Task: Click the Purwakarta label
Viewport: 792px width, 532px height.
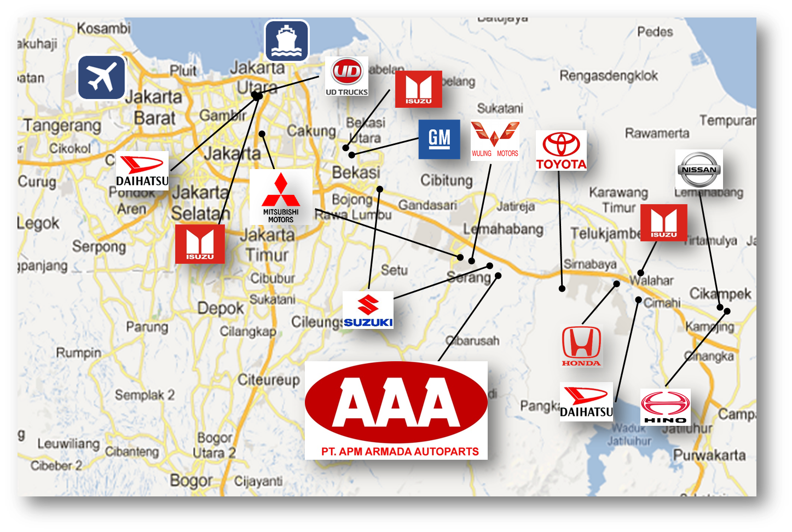Action: 709,455
